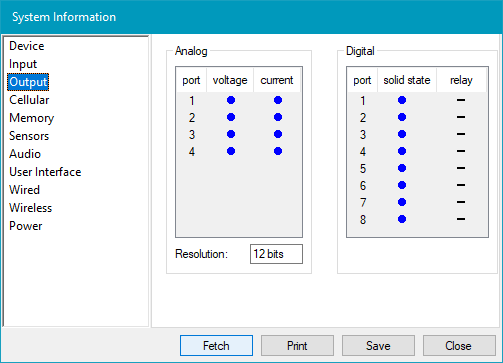Viewport: 503px width, 363px height.
Task: Click digital port 5 relay dash
Action: tap(461, 168)
